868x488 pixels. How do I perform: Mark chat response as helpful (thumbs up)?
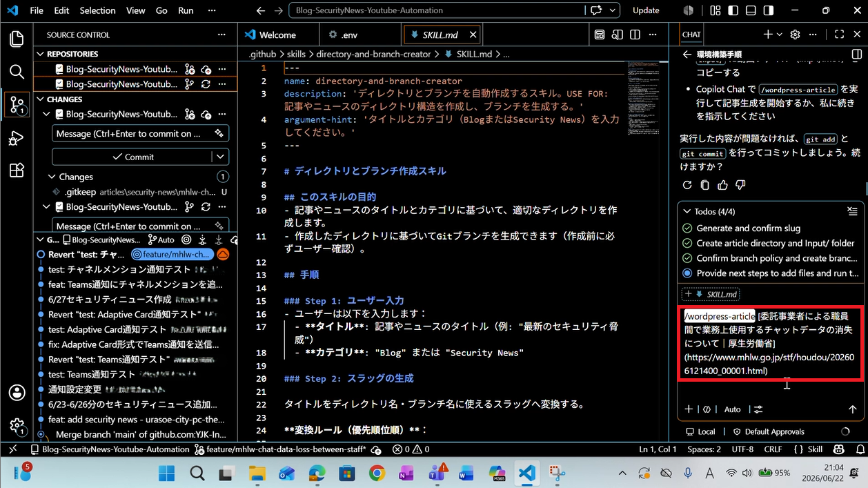(x=722, y=185)
